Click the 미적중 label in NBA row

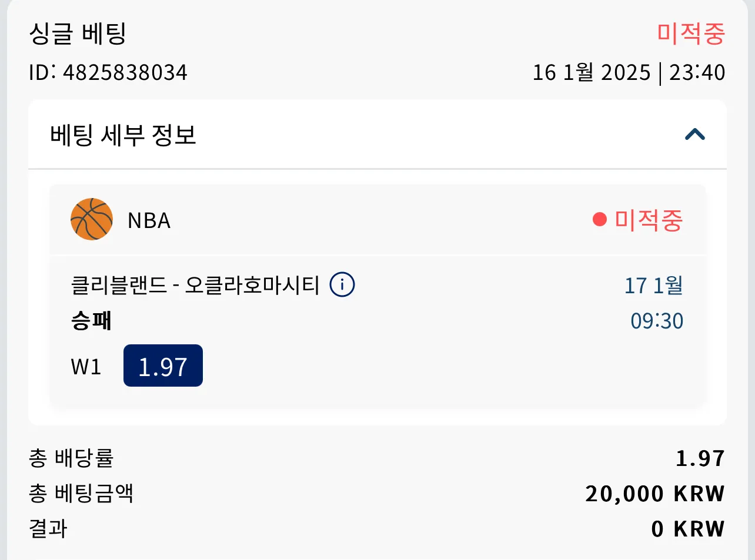click(x=649, y=220)
